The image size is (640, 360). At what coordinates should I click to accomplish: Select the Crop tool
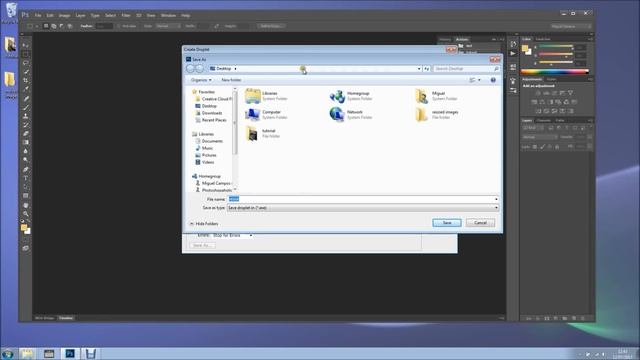coord(26,80)
